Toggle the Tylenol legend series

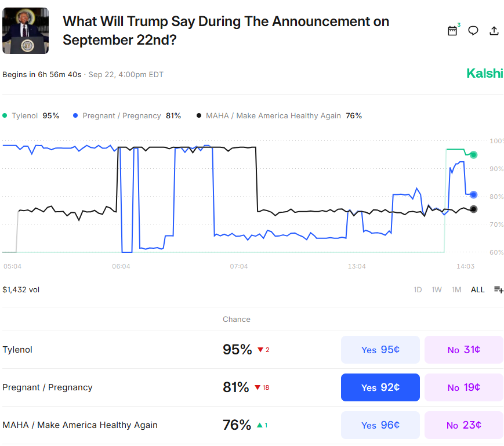pos(31,115)
